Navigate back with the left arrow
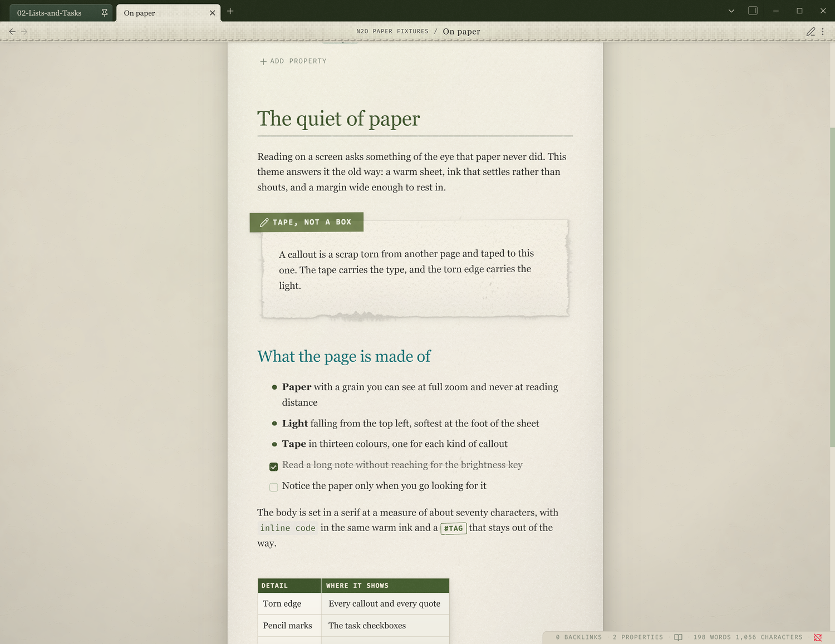Screen dimensions: 835x644 click(x=12, y=32)
